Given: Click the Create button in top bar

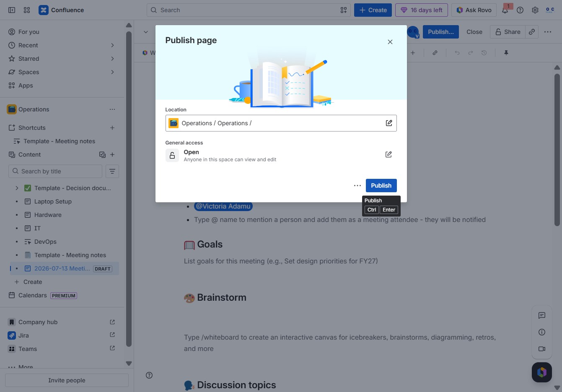Looking at the screenshot, I should [x=373, y=10].
